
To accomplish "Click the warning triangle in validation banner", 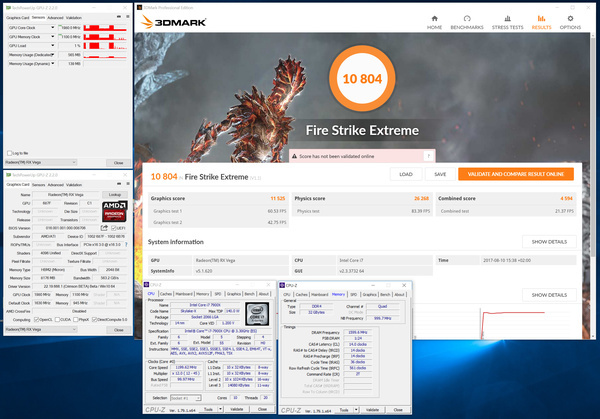I will coord(294,156).
